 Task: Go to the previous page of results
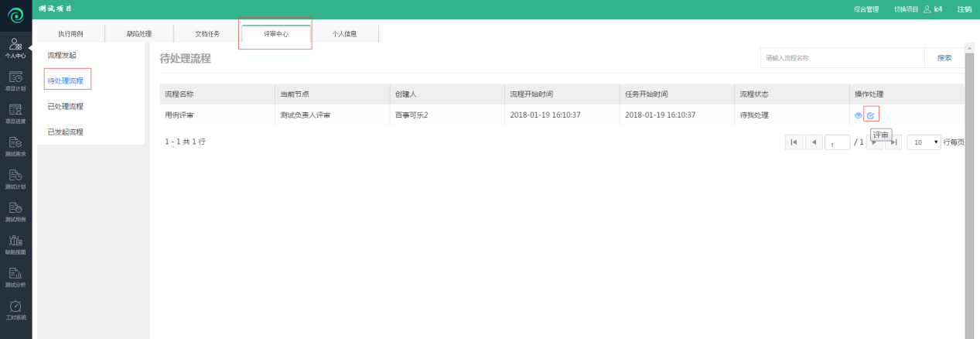tap(814, 142)
